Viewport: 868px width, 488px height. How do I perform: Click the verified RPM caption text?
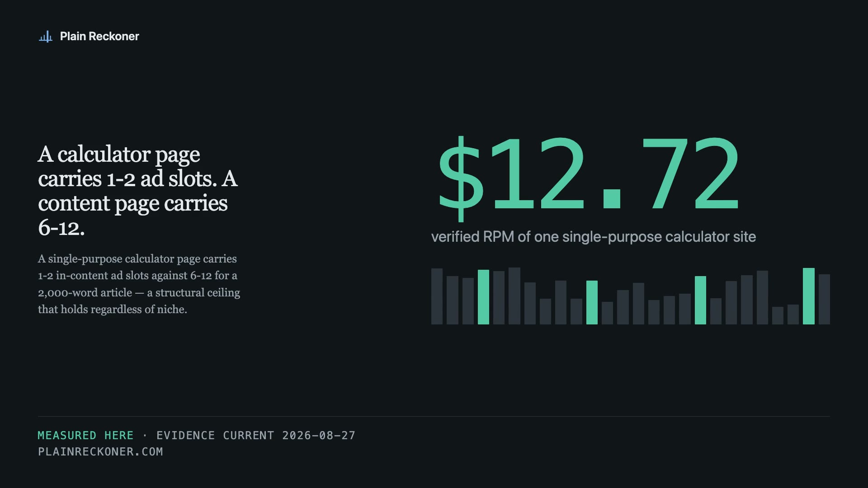(594, 237)
